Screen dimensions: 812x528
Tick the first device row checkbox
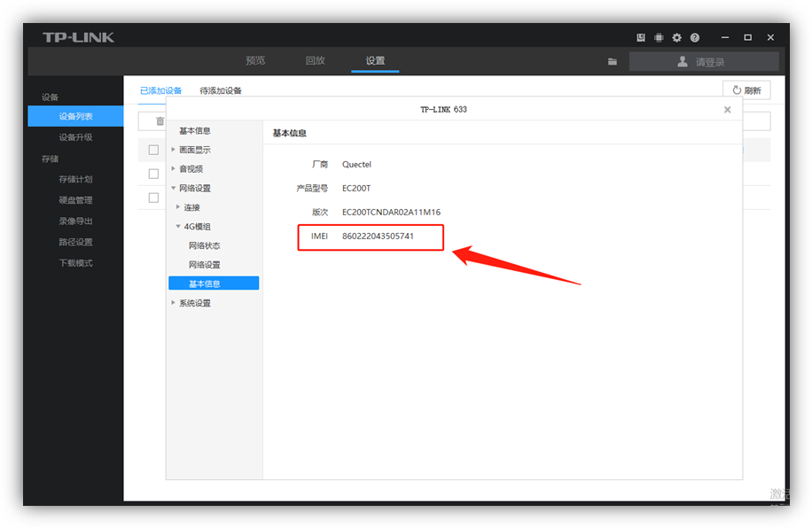(x=154, y=150)
